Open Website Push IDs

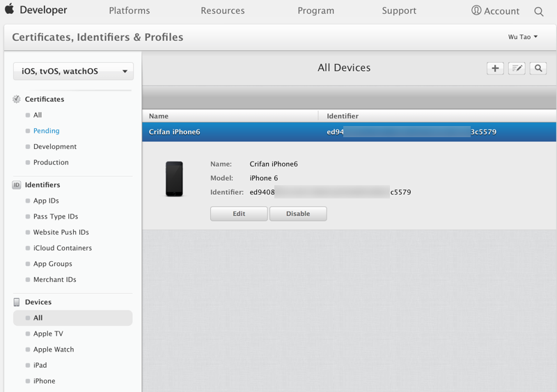click(61, 232)
